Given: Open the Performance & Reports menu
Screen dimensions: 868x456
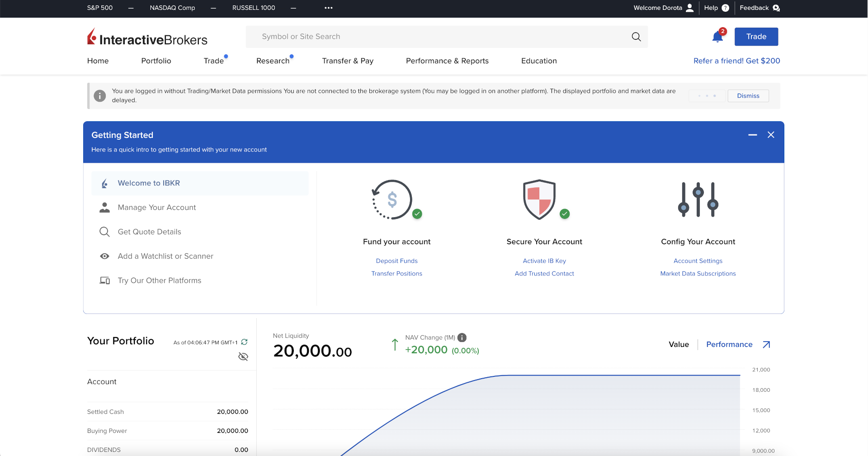Looking at the screenshot, I should pos(447,61).
